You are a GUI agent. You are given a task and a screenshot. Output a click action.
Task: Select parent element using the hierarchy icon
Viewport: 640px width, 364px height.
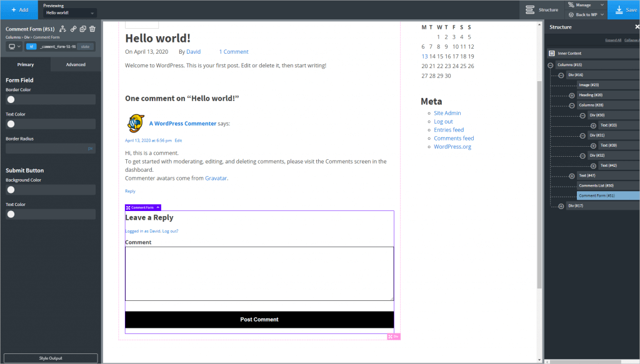click(62, 29)
